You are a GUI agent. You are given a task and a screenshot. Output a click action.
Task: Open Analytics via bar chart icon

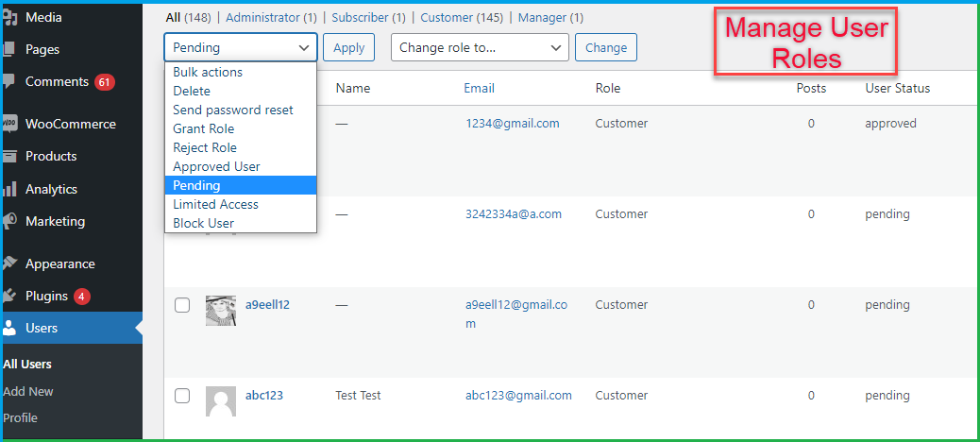(x=9, y=189)
